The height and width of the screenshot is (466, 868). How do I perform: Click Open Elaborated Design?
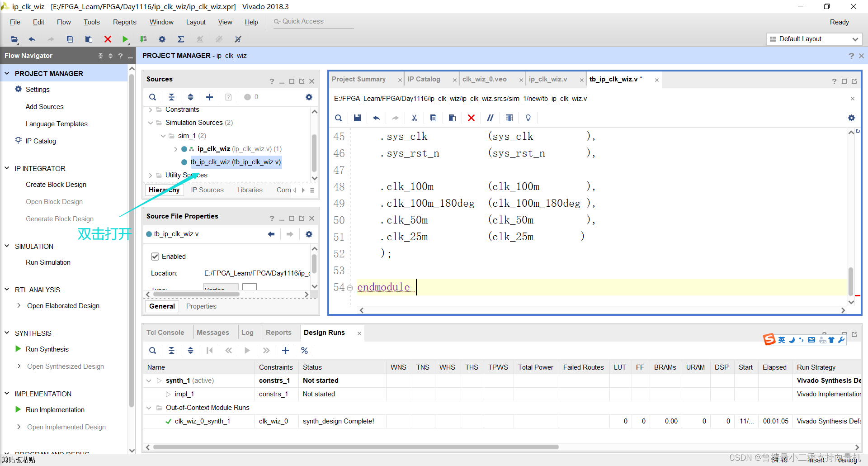pyautogui.click(x=63, y=306)
